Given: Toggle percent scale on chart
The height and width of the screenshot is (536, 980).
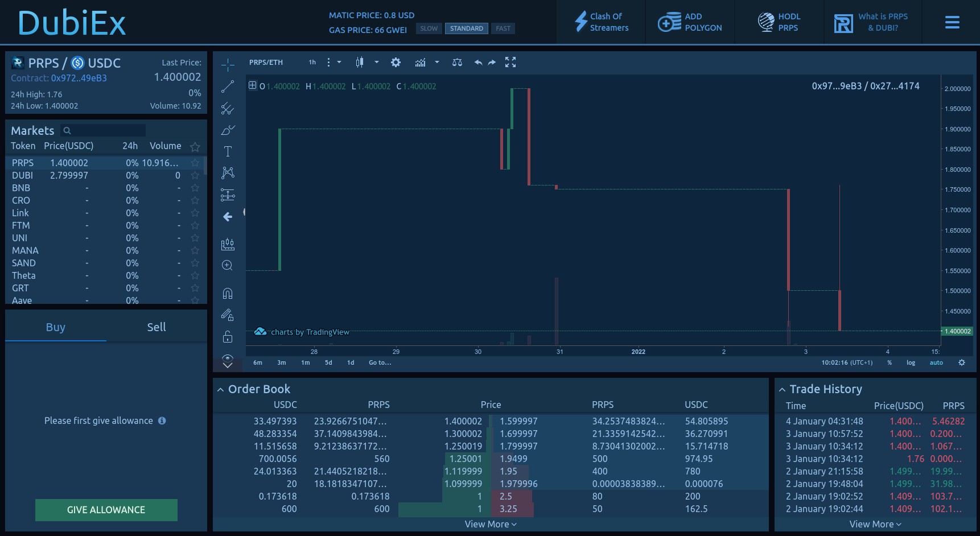Looking at the screenshot, I should coord(890,362).
